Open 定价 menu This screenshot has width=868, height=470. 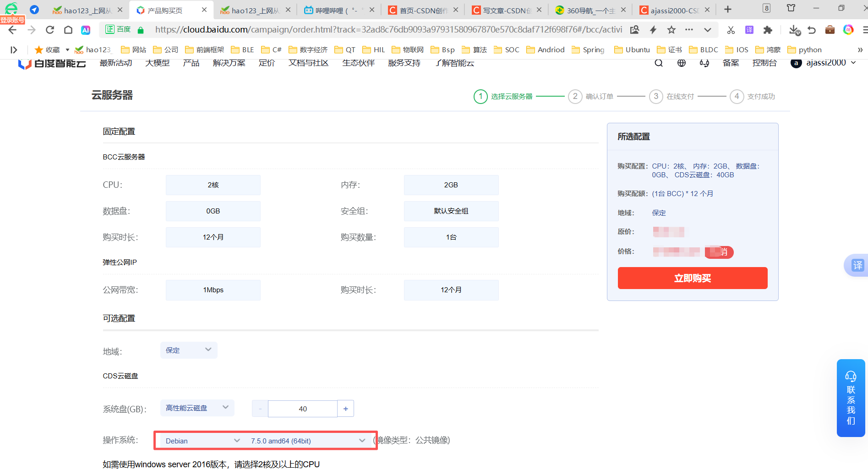tap(267, 63)
